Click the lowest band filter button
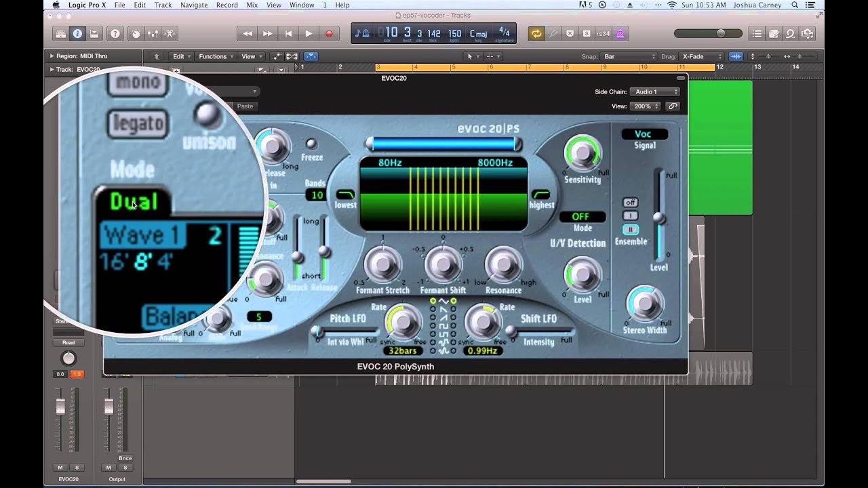This screenshot has width=868, height=488. pyautogui.click(x=345, y=195)
